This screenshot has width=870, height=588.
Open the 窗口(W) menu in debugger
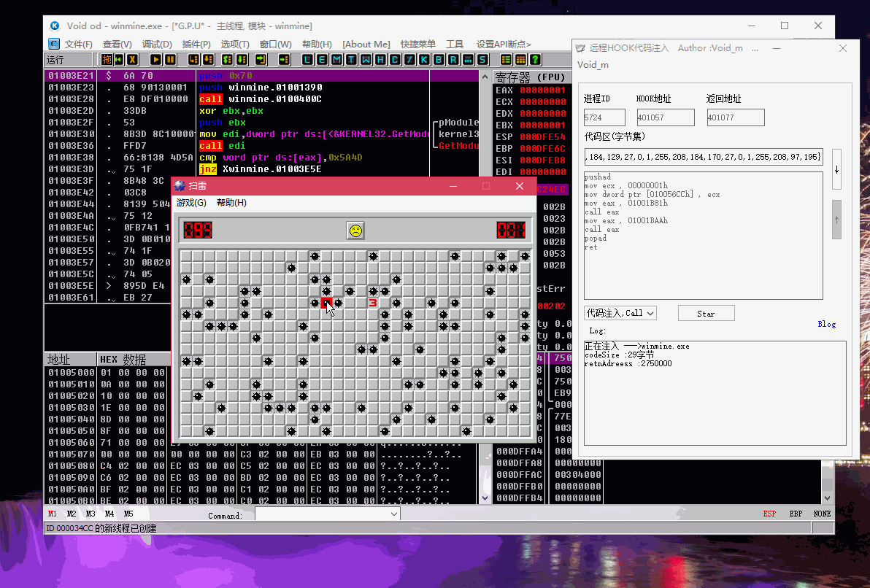(275, 44)
